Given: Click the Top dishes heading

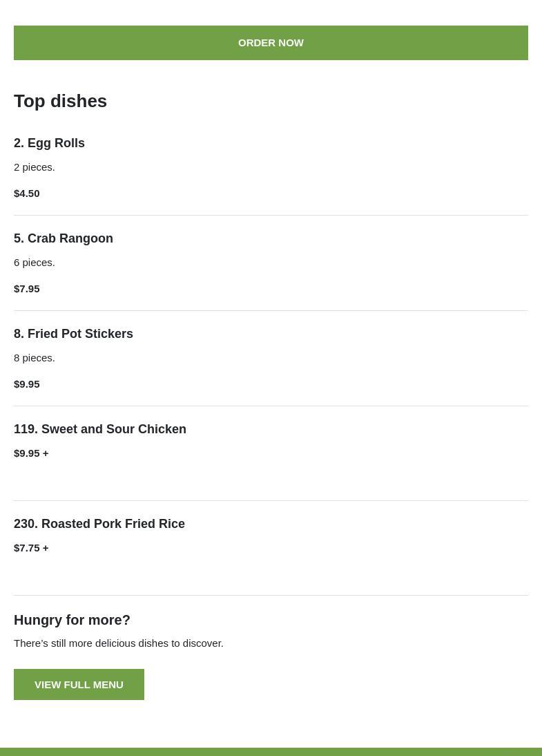Looking at the screenshot, I should [x=60, y=101].
